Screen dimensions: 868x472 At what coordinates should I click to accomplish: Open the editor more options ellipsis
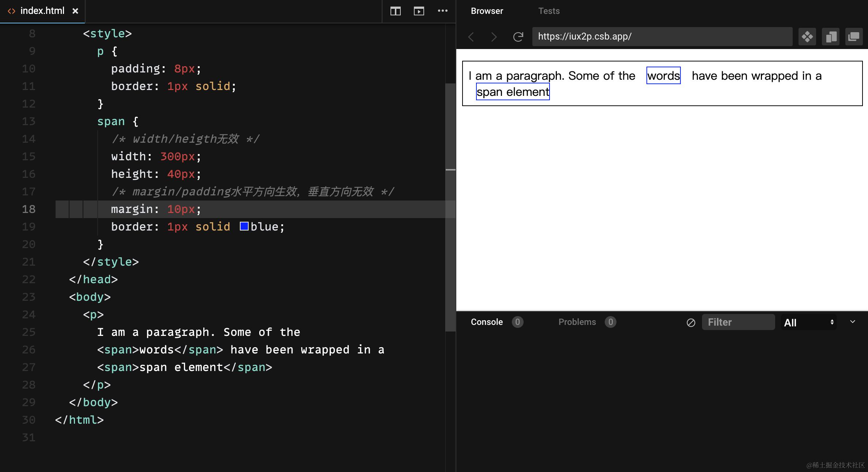click(x=442, y=11)
